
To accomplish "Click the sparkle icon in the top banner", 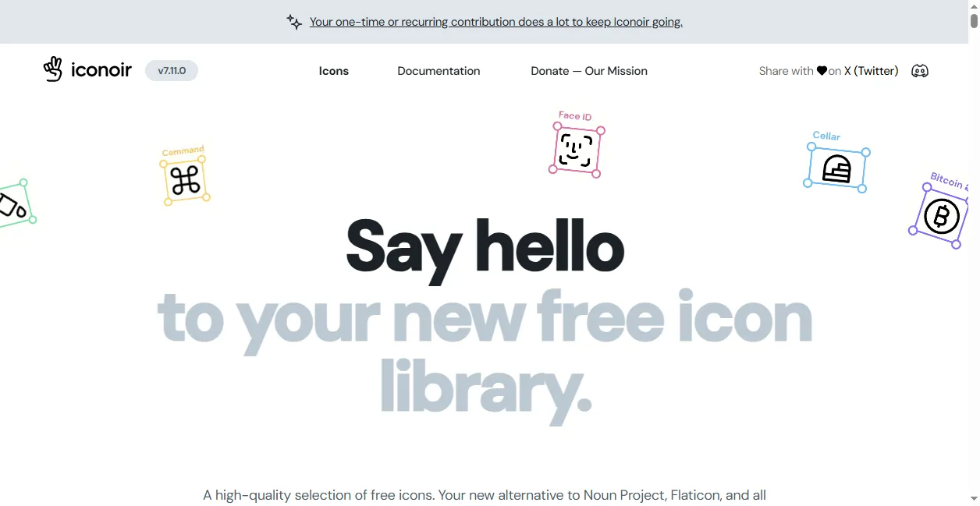I will click(294, 22).
